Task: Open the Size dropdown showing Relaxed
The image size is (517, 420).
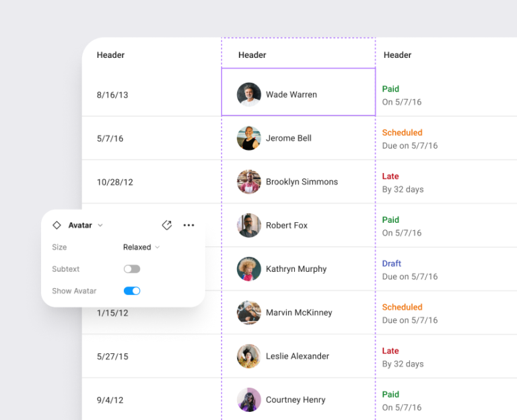Action: [141, 247]
